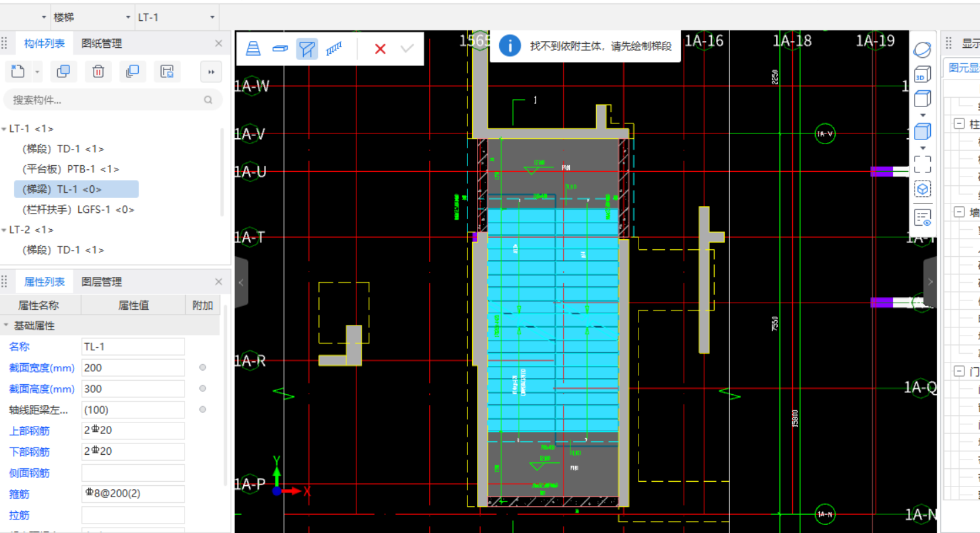Click the first copy component icon
This screenshot has height=533, width=980.
click(63, 71)
